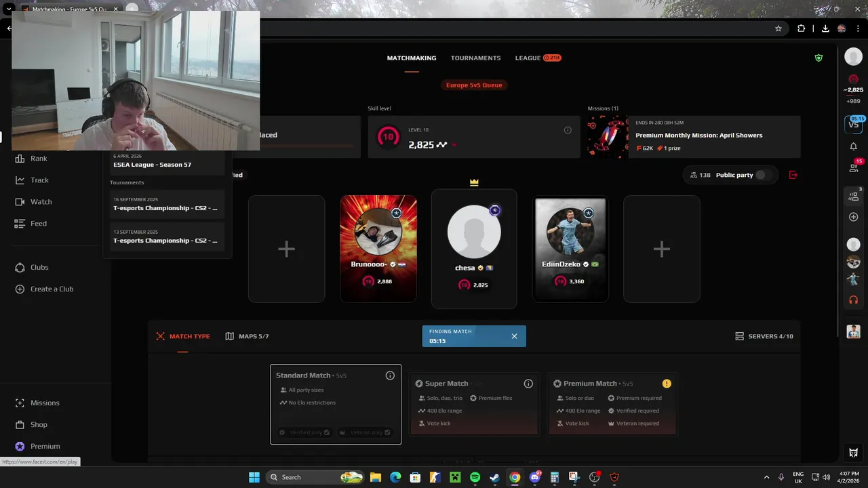Viewport: 868px width, 488px height.
Task: Click the Premium Match warning icon
Action: [667, 384]
